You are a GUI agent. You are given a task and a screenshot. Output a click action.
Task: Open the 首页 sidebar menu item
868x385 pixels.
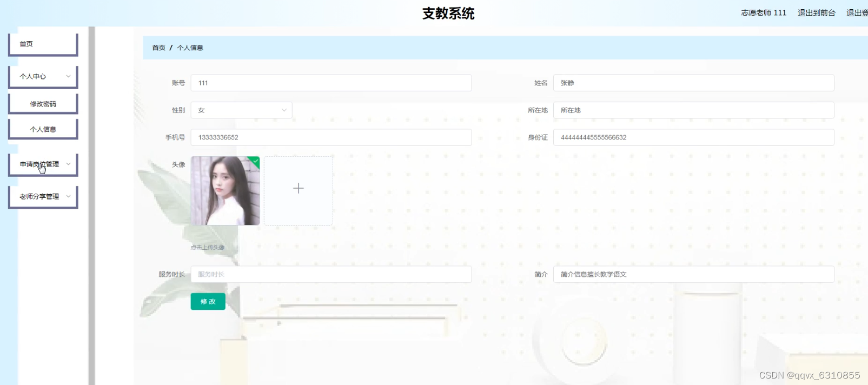click(x=43, y=44)
